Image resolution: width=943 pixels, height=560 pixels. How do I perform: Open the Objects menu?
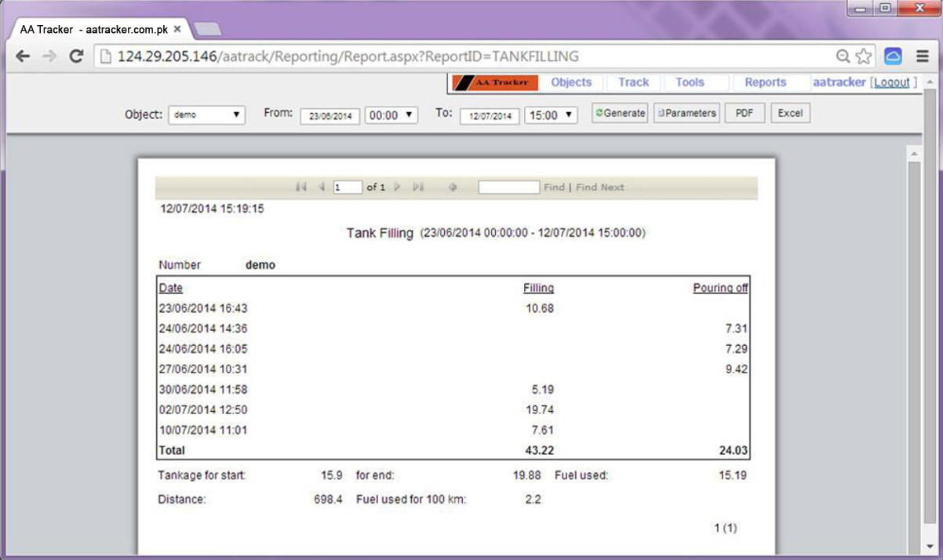[x=571, y=82]
